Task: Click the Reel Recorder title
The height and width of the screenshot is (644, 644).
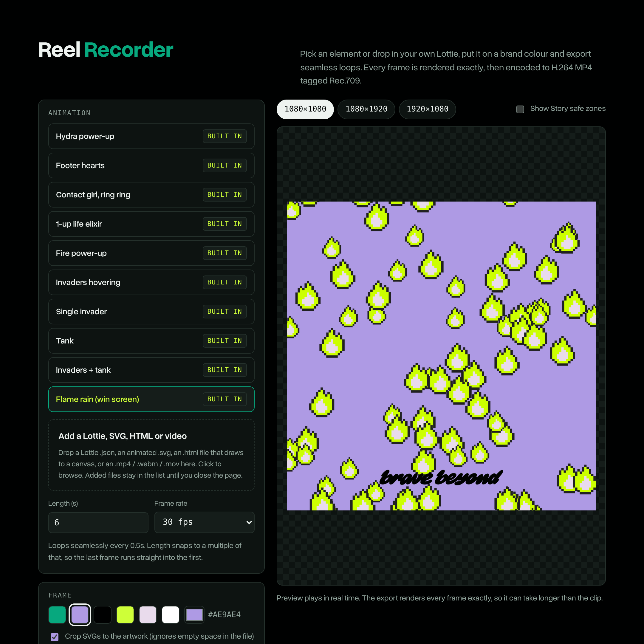Action: tap(106, 50)
